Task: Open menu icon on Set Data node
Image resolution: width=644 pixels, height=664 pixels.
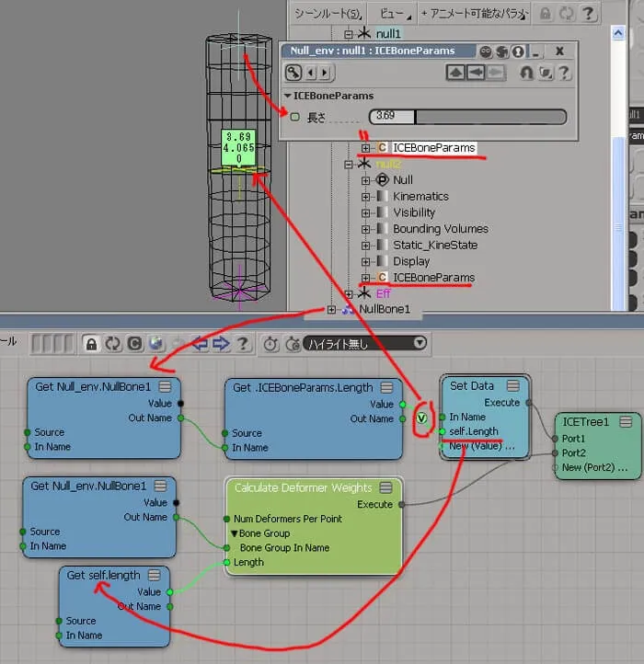Action: pos(513,385)
